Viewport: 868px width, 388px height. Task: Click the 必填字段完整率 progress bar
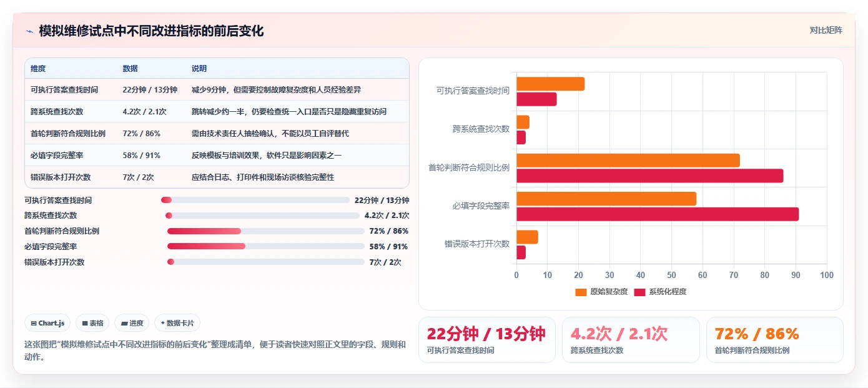[265, 246]
